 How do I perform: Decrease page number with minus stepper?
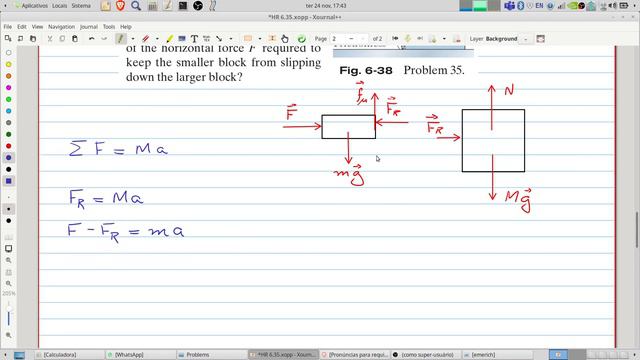pyautogui.click(x=351, y=39)
